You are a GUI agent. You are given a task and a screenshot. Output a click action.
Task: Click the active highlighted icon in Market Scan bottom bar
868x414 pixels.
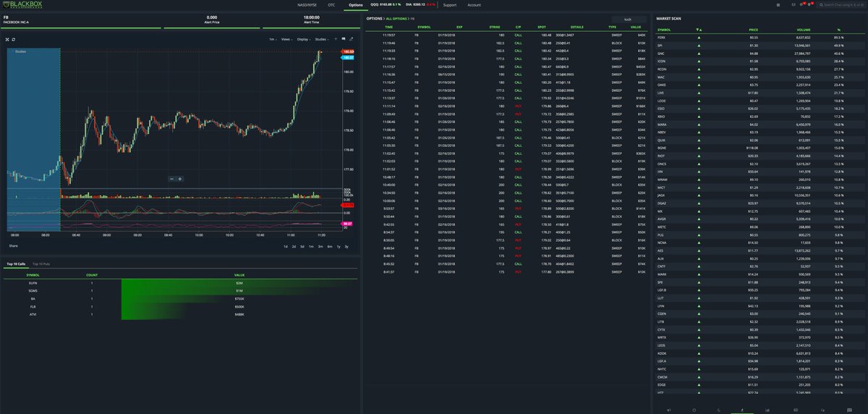pyautogui.click(x=741, y=410)
